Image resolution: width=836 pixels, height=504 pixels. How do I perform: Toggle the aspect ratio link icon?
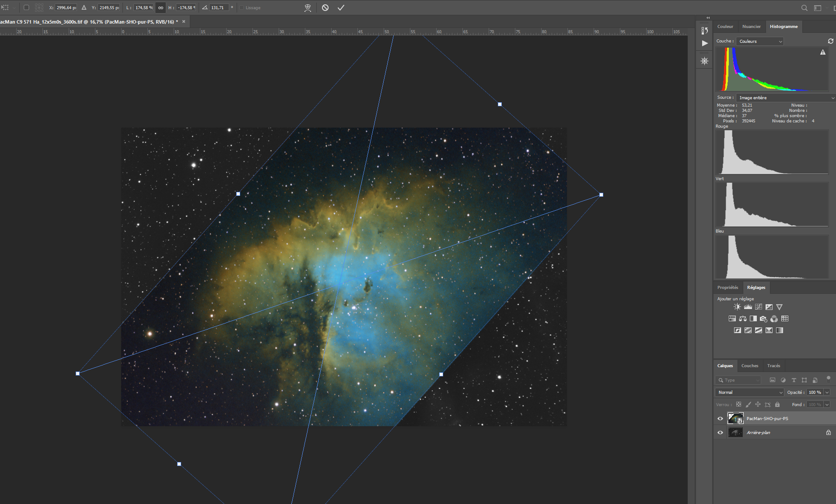click(x=161, y=7)
